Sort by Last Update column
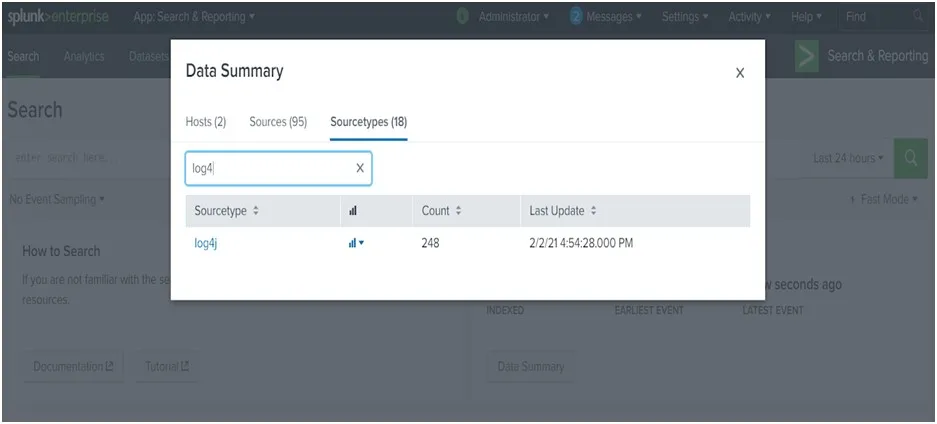Image resolution: width=937 pixels, height=424 pixels. pos(563,211)
